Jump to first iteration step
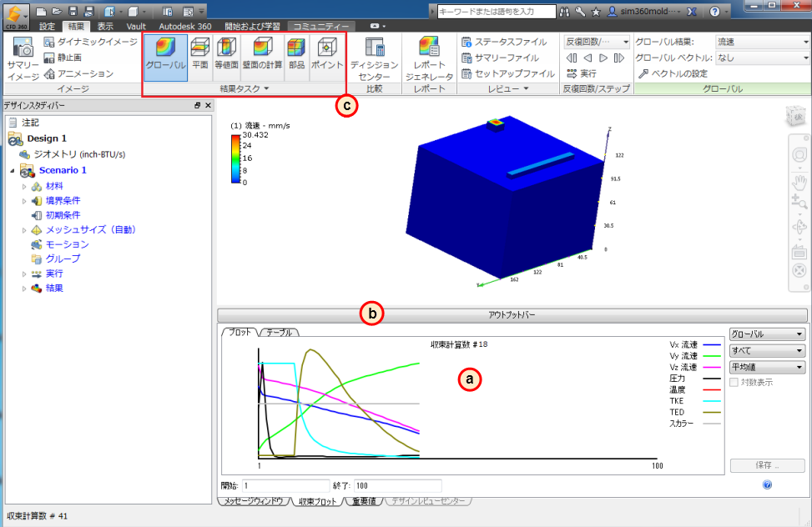 572,58
